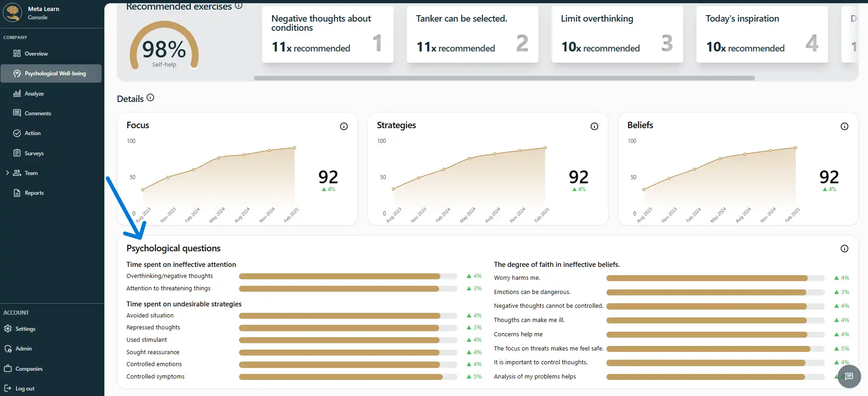Click info icon on Beliefs card

(844, 126)
